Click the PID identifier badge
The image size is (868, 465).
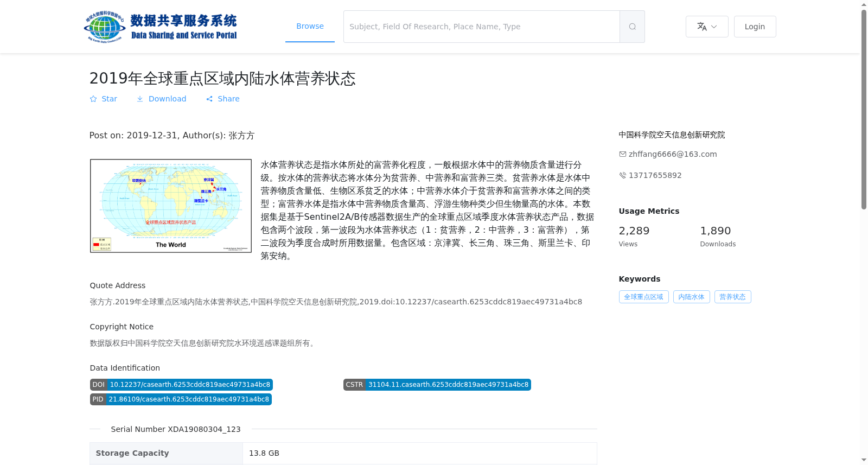point(181,399)
